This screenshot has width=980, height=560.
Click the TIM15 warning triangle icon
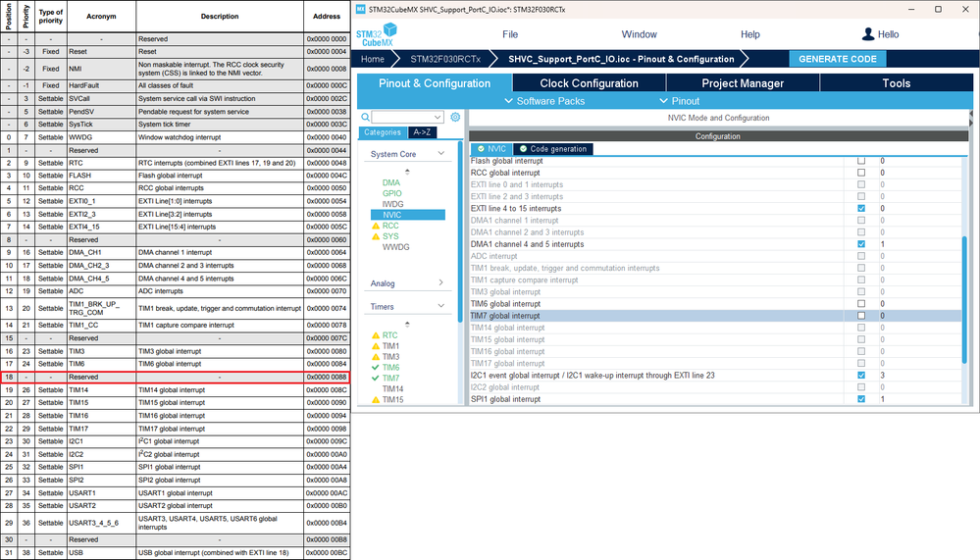[x=376, y=400]
